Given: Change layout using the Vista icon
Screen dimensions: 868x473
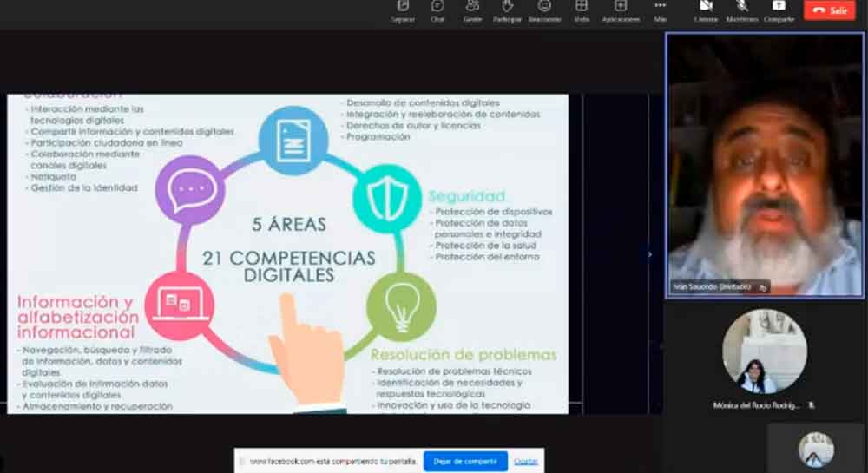Looking at the screenshot, I should point(581,10).
